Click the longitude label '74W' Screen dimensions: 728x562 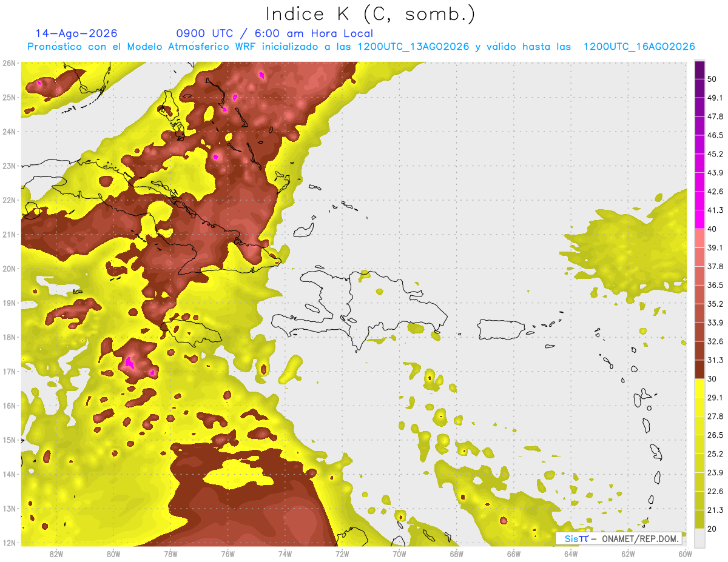tap(285, 554)
